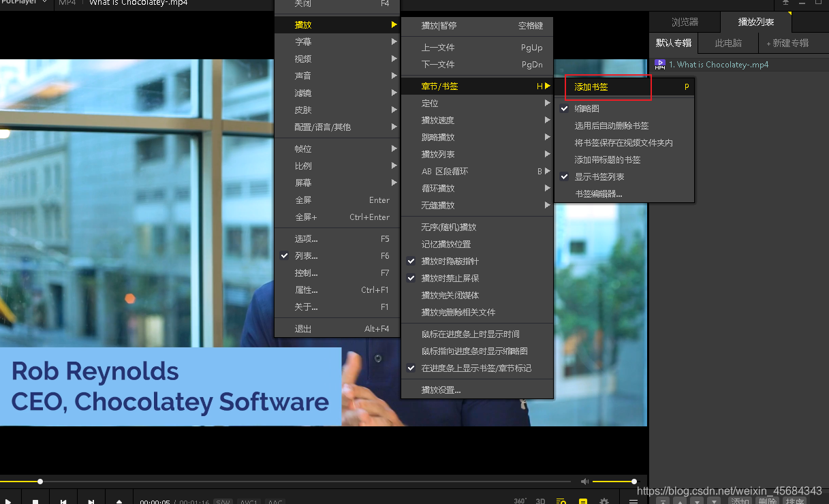Skip to the next file button

point(91,502)
